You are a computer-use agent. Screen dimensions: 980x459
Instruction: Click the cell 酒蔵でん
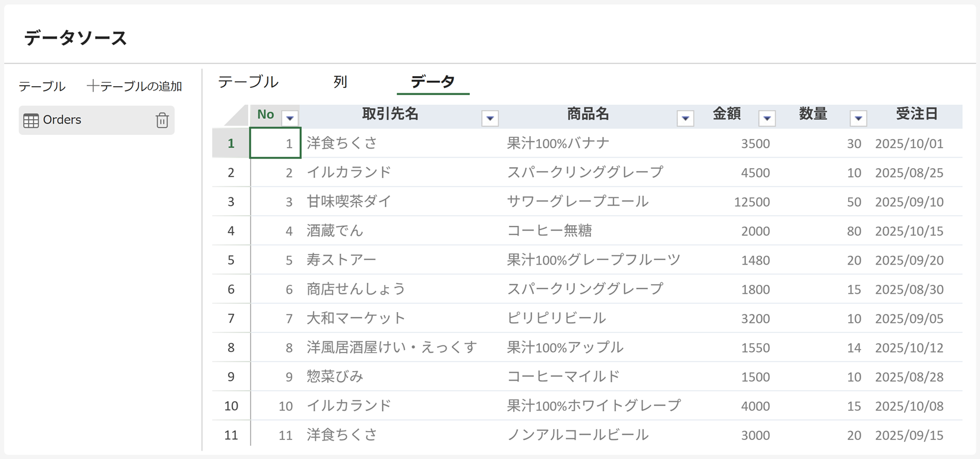(x=335, y=231)
